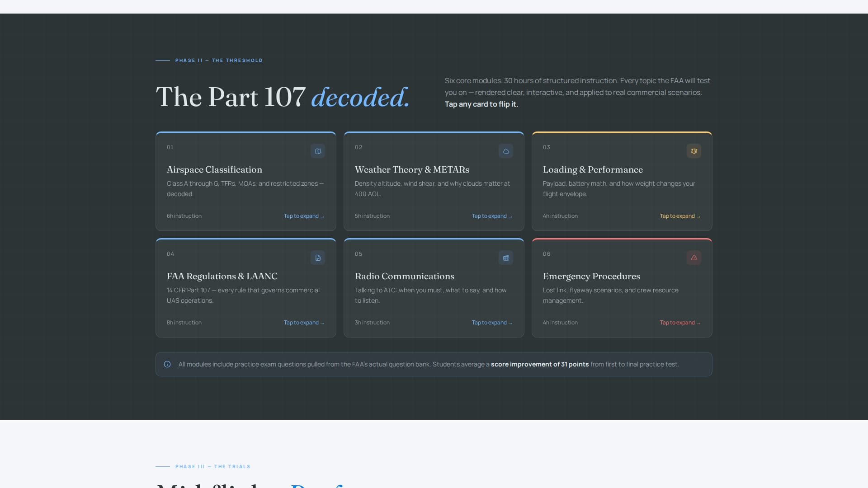Select the scales icon on Loading & Performance
868x488 pixels.
(694, 151)
